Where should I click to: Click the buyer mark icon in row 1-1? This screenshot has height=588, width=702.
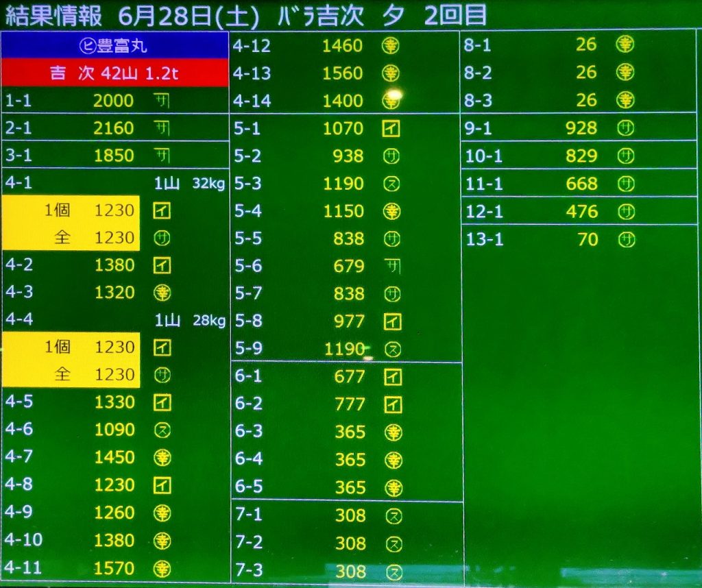162,101
